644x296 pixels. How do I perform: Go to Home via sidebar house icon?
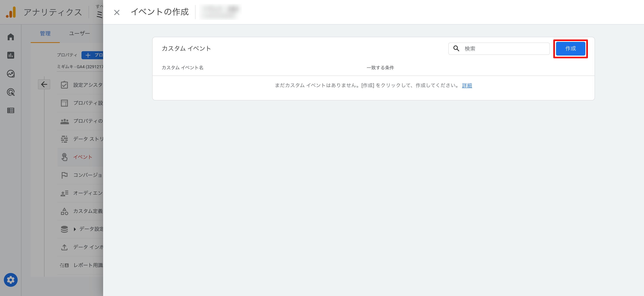11,37
